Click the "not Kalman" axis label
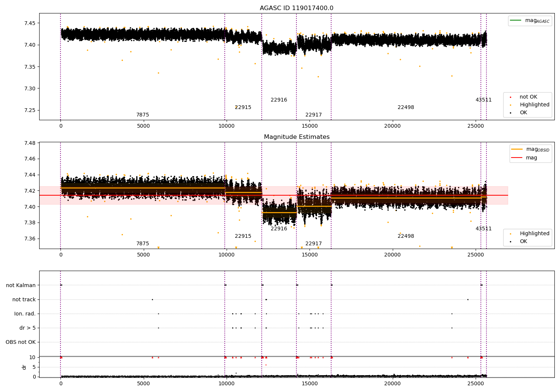The image size is (560, 392). [x=21, y=286]
